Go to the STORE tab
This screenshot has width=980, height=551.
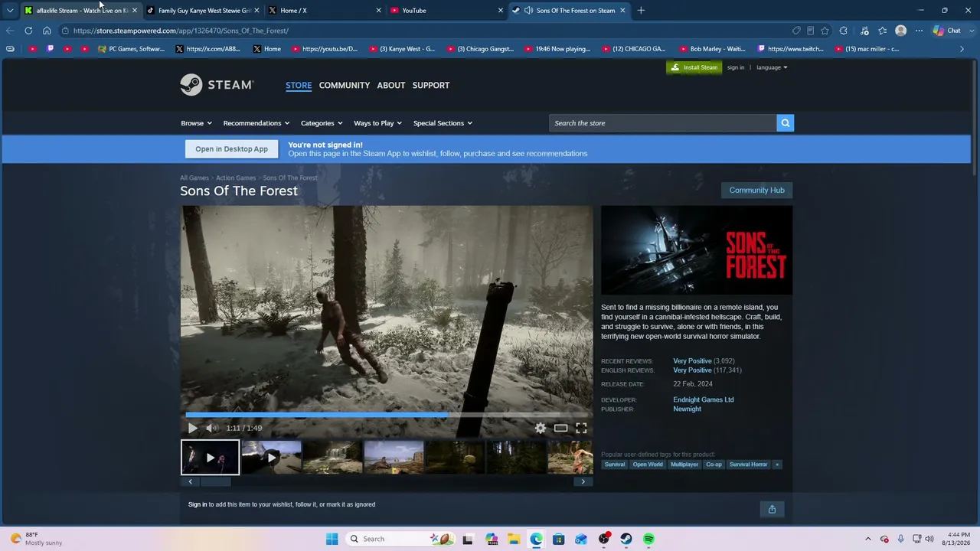pos(299,85)
